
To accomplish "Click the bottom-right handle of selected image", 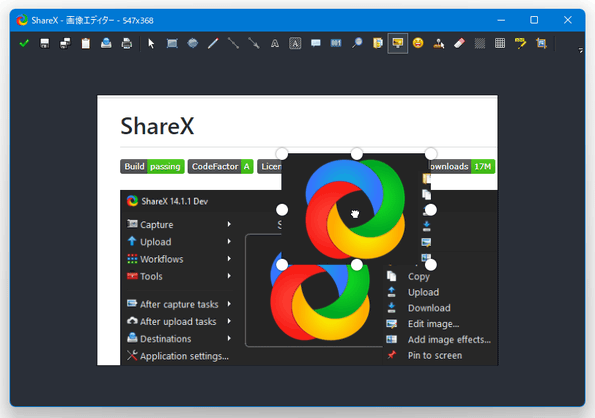I will coord(431,264).
